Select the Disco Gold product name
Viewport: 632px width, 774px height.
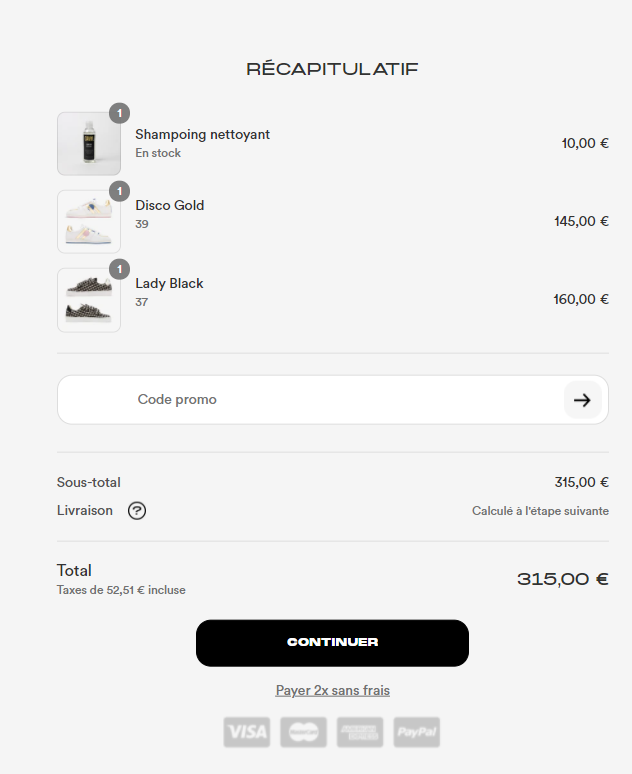170,205
